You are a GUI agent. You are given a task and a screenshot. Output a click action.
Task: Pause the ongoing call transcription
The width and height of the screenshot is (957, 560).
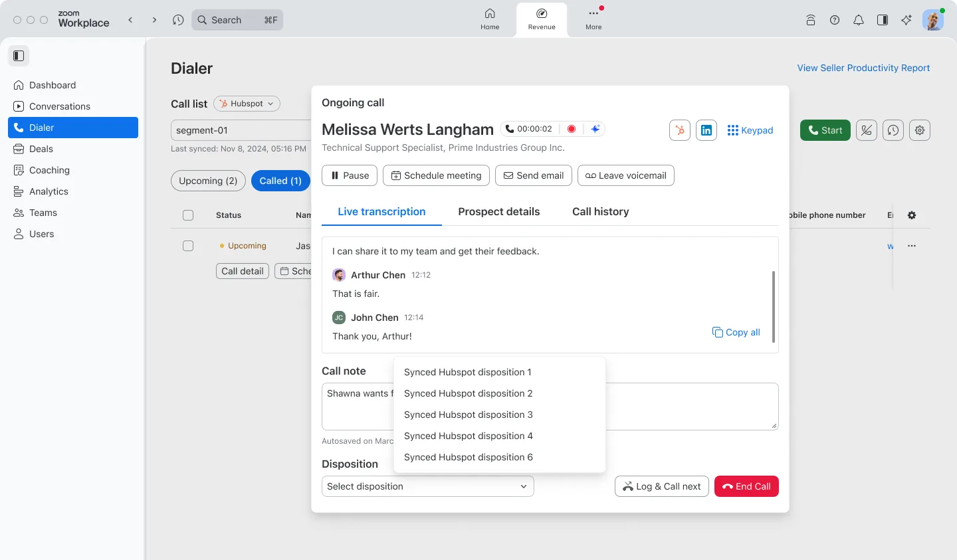point(349,175)
